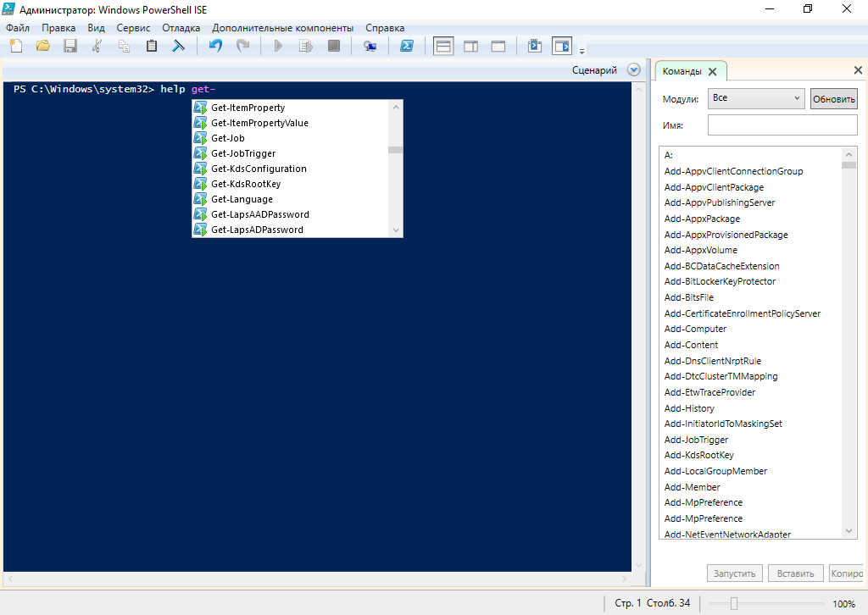This screenshot has height=615, width=868.
Task: Open the Модули dropdown set to Все
Action: click(x=756, y=98)
